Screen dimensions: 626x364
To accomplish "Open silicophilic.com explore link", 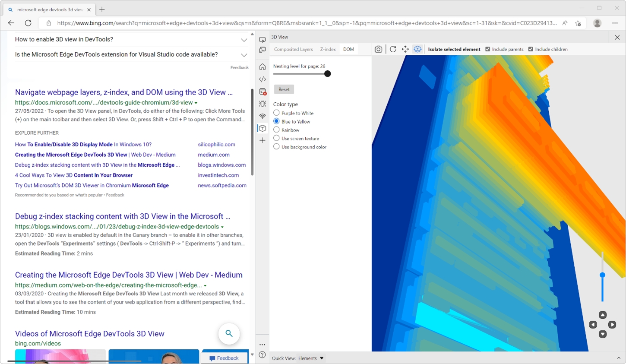I will point(216,145).
